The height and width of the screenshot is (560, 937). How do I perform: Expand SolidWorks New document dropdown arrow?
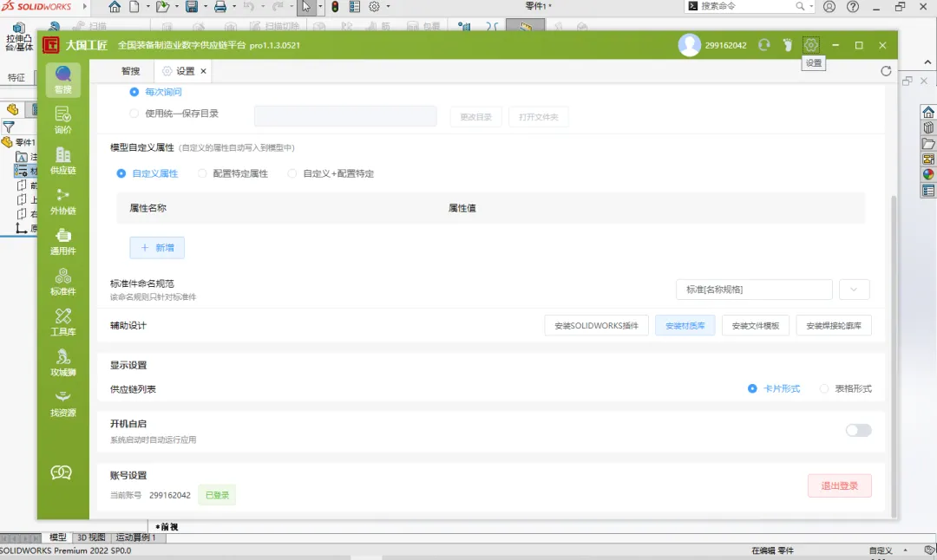[147, 7]
